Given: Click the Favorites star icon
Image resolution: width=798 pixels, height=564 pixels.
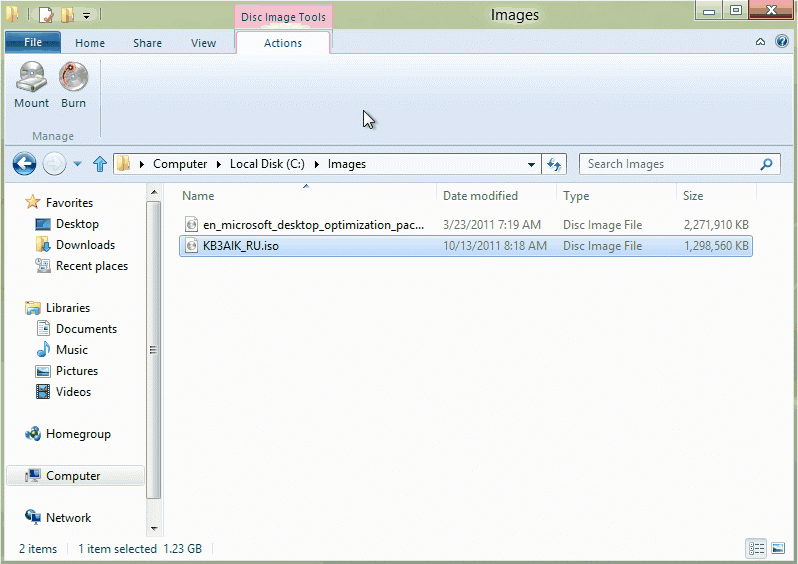Looking at the screenshot, I should pyautogui.click(x=33, y=202).
